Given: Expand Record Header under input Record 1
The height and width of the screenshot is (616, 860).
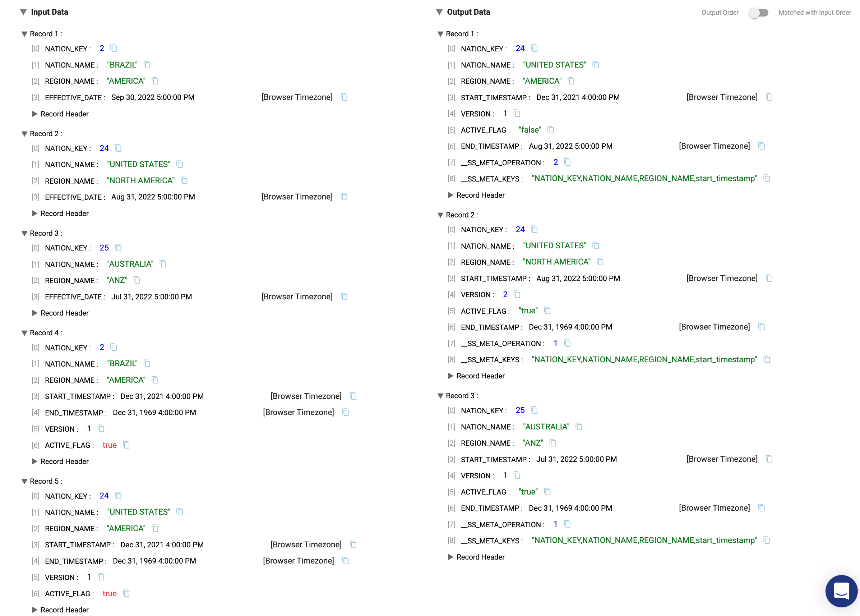Looking at the screenshot, I should point(35,114).
